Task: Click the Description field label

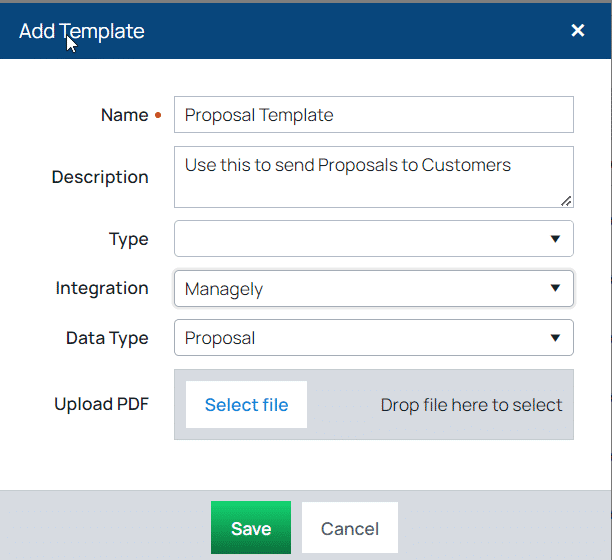Action: coord(100,177)
